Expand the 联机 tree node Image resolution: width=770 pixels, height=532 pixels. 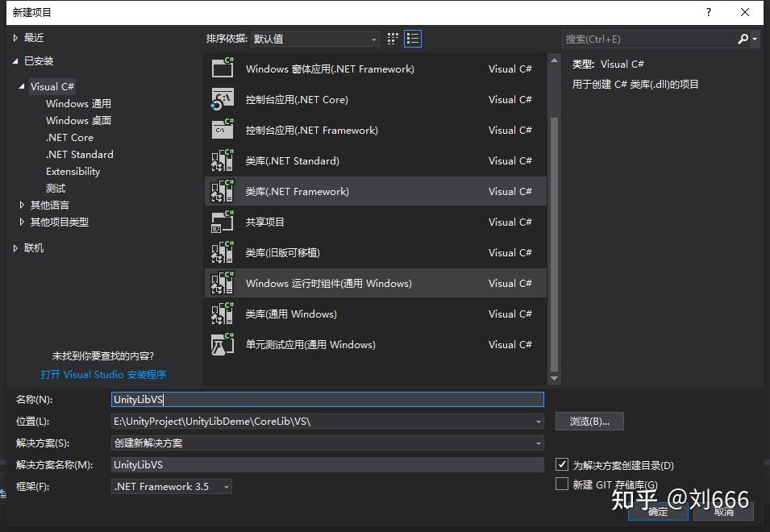(15, 247)
